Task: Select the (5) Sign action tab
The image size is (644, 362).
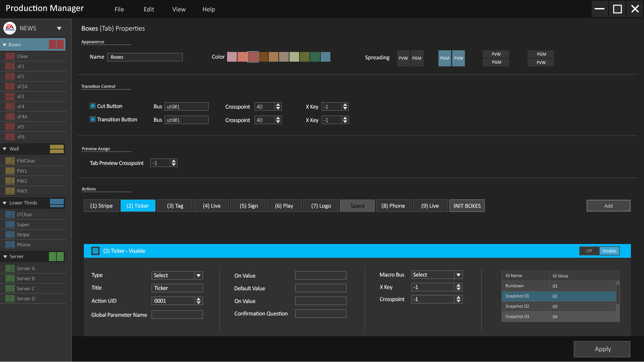Action: pyautogui.click(x=249, y=206)
